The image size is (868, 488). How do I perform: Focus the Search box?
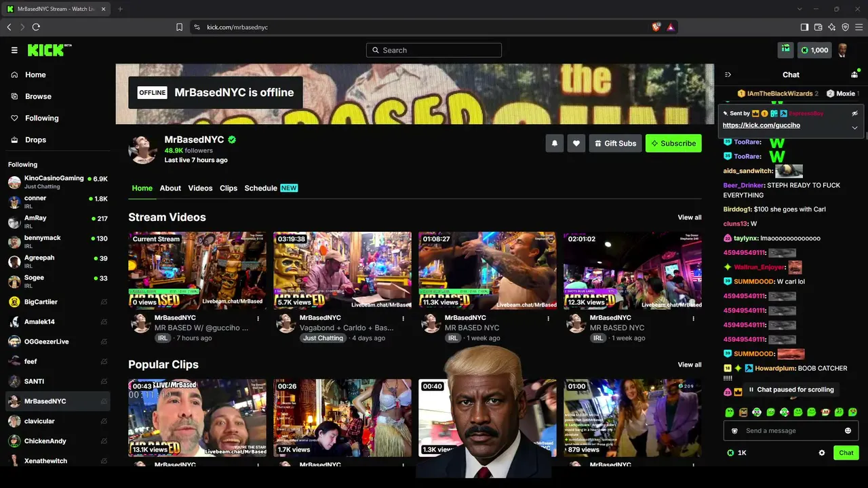(x=434, y=50)
